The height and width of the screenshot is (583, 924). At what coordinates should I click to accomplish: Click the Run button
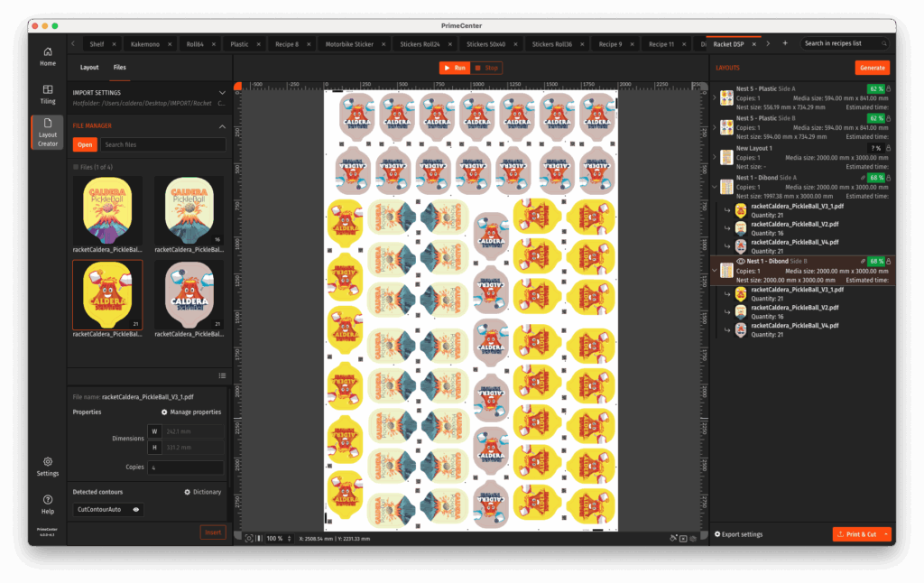pos(455,68)
